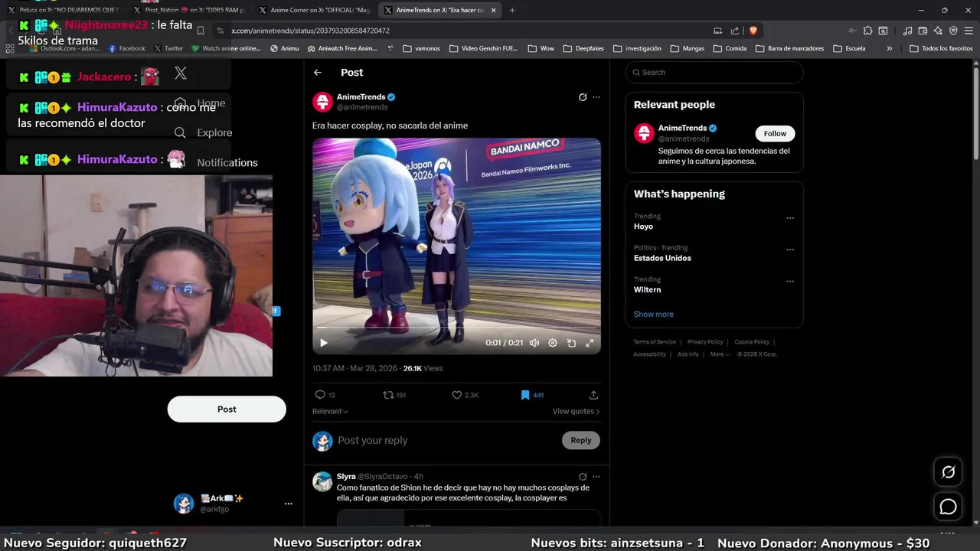Enable picture-in-picture on video
980x551 pixels.
coord(571,343)
